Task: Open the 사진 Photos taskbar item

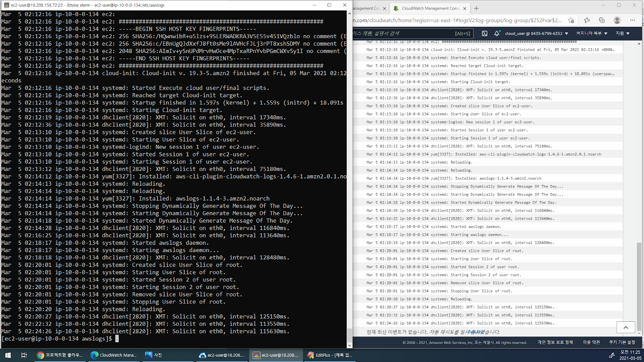Action: coord(168,355)
